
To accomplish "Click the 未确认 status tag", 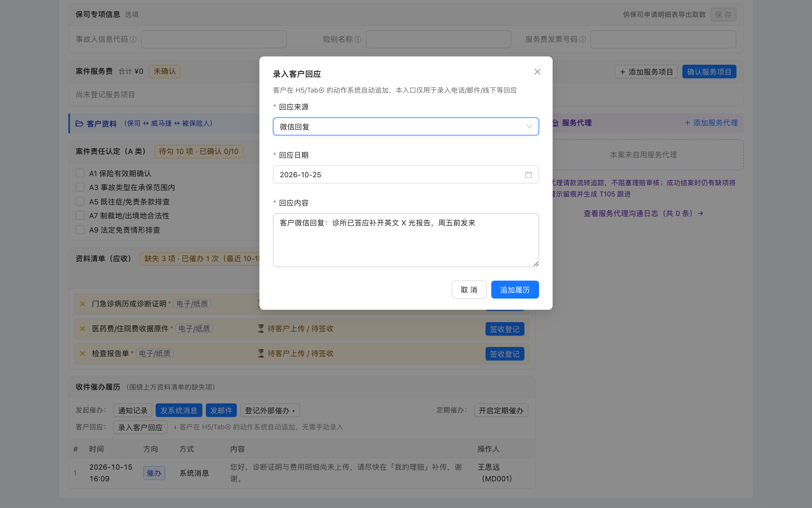I will pyautogui.click(x=165, y=71).
